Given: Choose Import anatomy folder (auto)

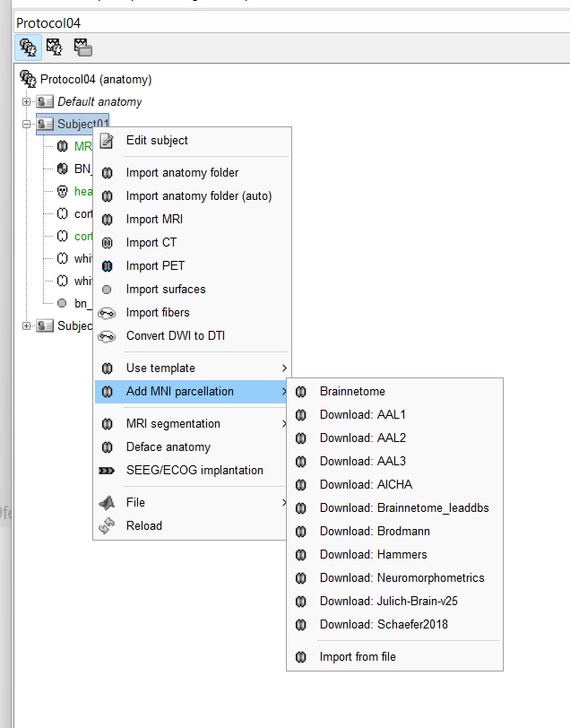Looking at the screenshot, I should point(192,196).
